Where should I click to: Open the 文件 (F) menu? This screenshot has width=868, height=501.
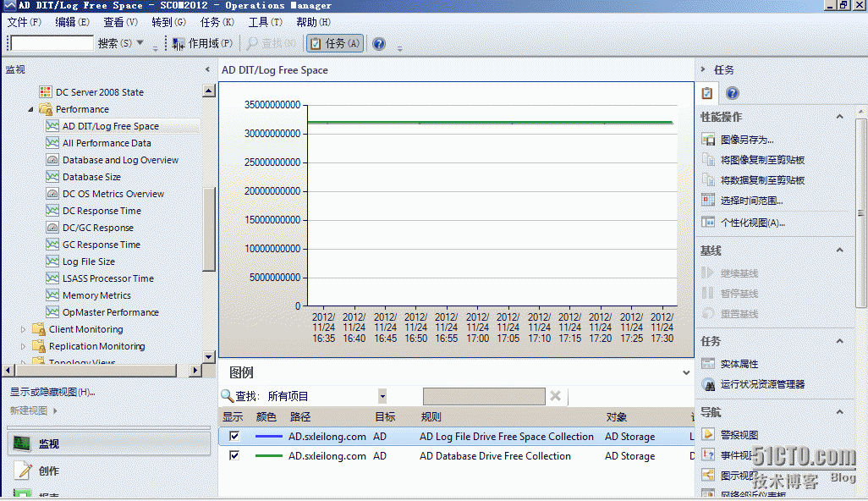tap(25, 22)
